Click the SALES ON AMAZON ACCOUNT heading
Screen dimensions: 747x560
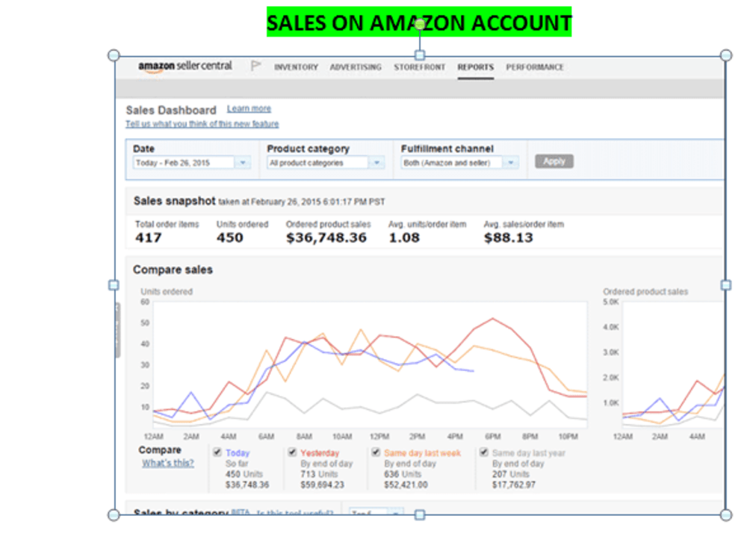419,22
